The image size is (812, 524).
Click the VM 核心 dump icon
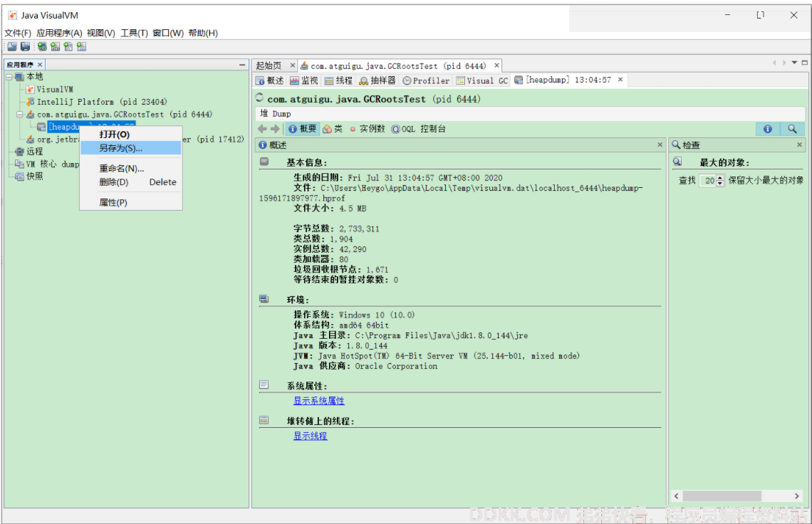(20, 164)
